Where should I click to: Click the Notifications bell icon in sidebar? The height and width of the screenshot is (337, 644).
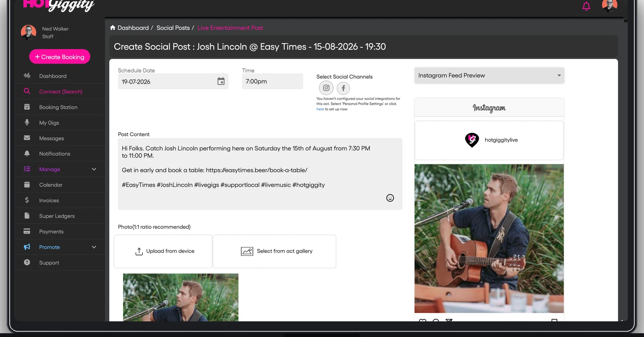[x=27, y=153]
